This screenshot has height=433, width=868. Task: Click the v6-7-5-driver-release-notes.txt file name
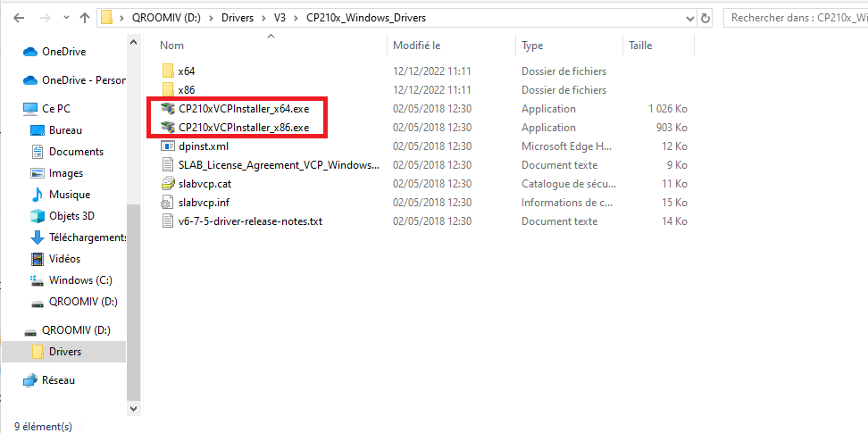click(x=250, y=221)
